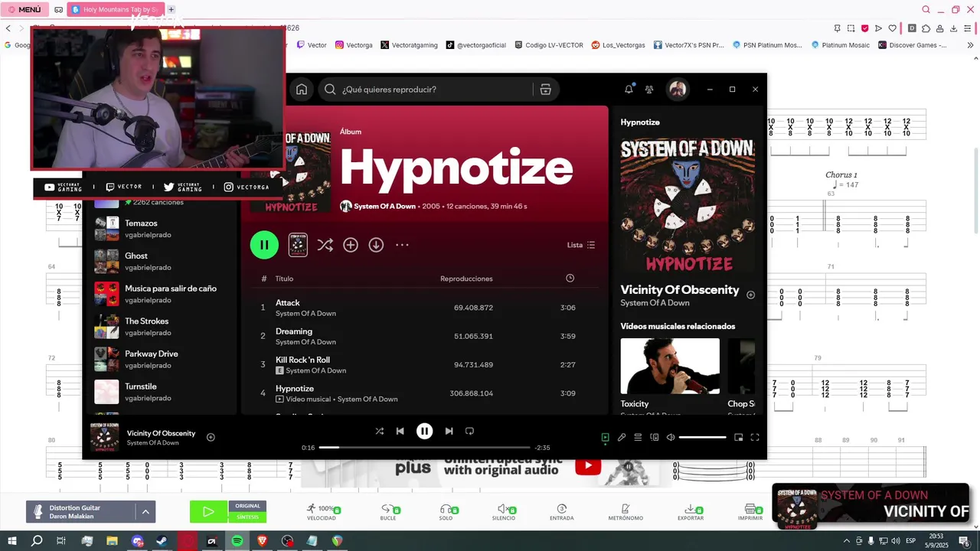Sort tracks by Reproducciones column

[x=466, y=279]
